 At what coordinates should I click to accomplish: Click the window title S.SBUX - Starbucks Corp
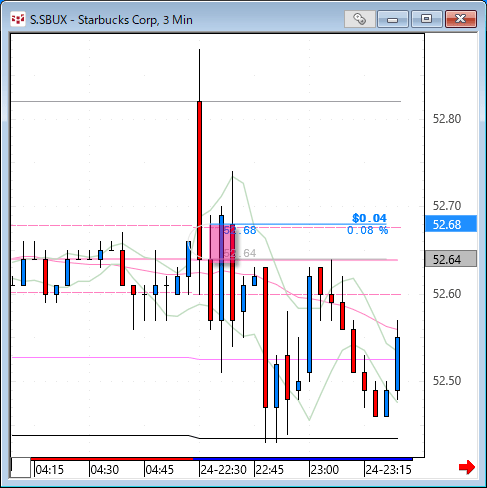[x=111, y=20]
